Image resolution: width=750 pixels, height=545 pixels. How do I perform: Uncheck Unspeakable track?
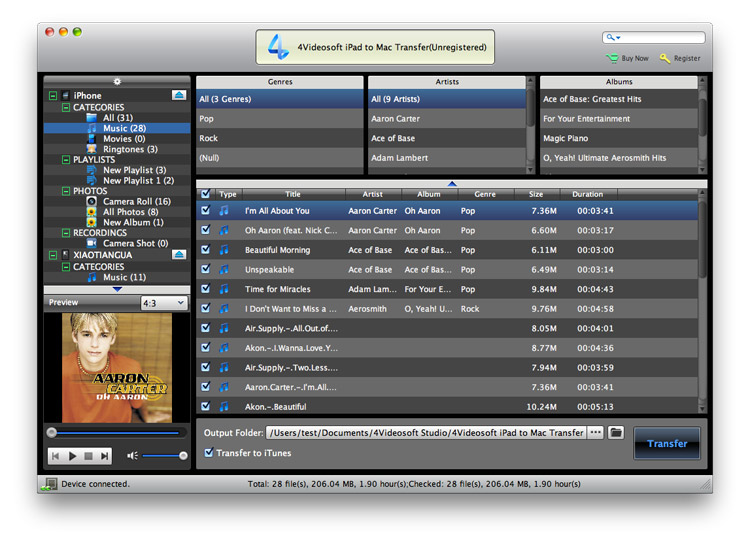coord(206,269)
